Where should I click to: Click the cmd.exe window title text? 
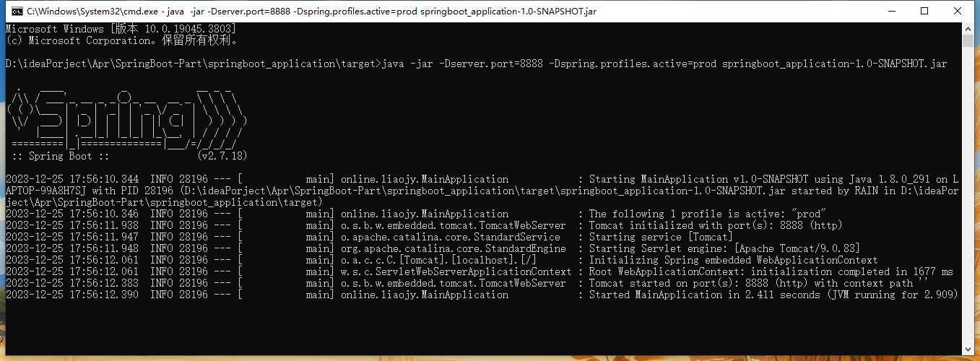click(x=312, y=12)
